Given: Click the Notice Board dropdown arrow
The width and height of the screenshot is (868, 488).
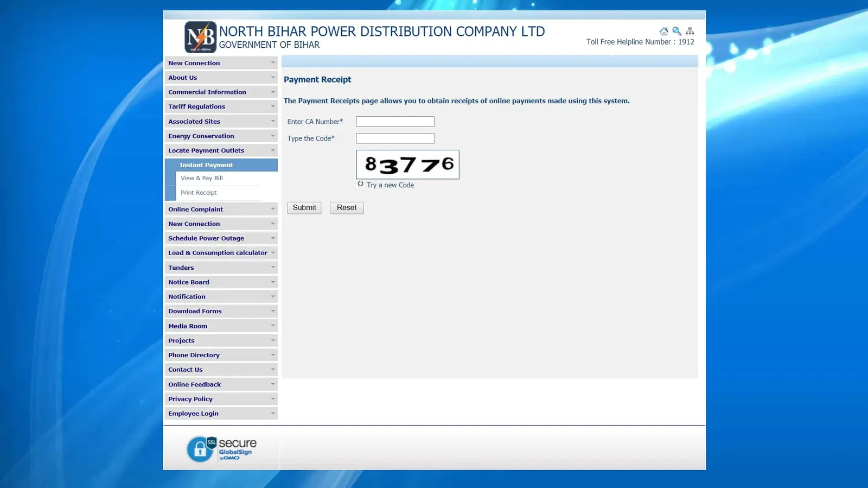Looking at the screenshot, I should [x=272, y=282].
